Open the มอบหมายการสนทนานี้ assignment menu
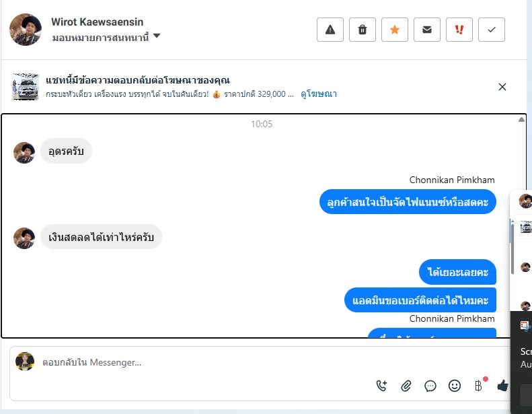The height and width of the screenshot is (414, 532). 100,37
